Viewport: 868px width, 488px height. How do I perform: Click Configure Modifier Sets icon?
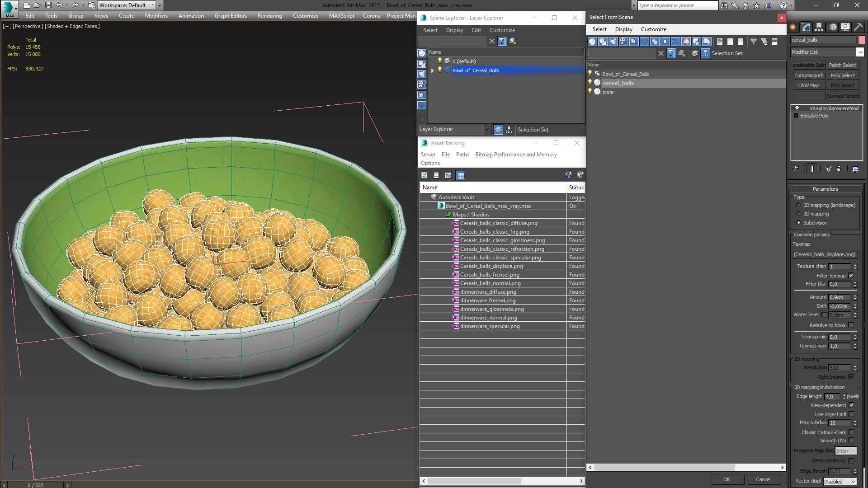855,169
